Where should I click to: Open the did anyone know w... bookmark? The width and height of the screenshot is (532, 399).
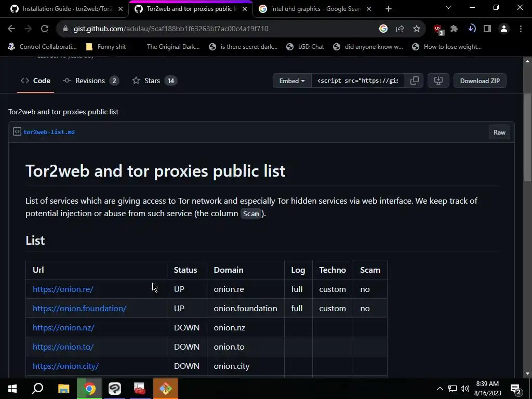368,47
